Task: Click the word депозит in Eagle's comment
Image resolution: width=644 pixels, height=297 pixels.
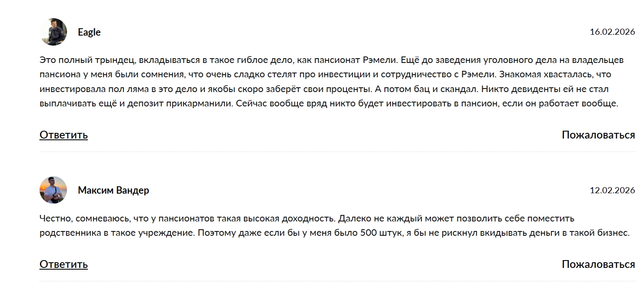Action: pyautogui.click(x=140, y=104)
